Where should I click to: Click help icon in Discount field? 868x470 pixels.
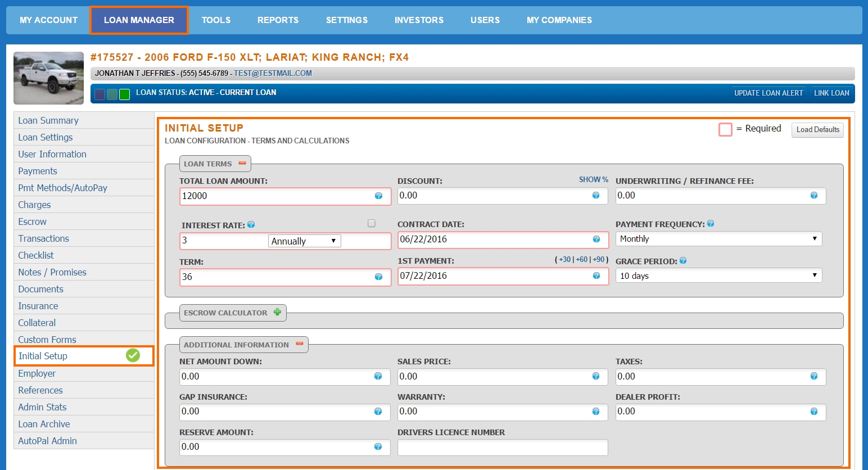tap(596, 195)
